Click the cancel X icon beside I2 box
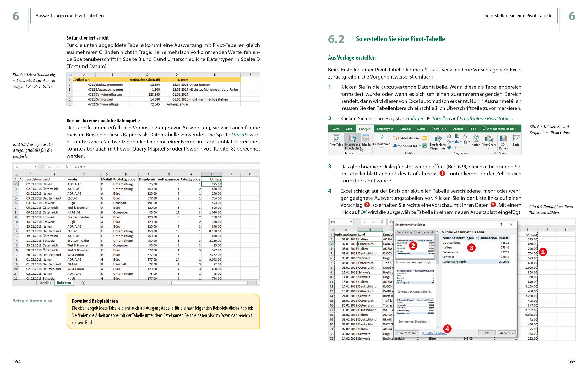Image resolution: width=588 pixels, height=371 pixels. tap(50, 167)
